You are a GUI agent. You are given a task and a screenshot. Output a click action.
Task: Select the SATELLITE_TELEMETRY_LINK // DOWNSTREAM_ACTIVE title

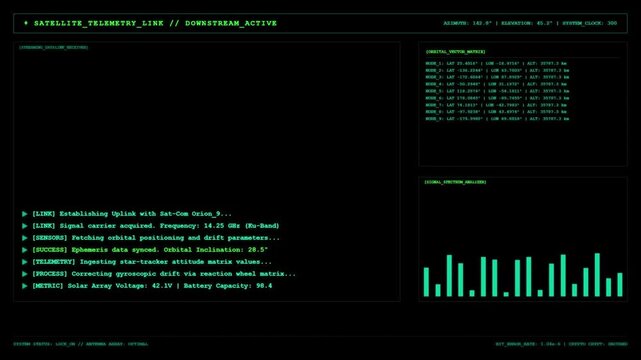[155, 23]
